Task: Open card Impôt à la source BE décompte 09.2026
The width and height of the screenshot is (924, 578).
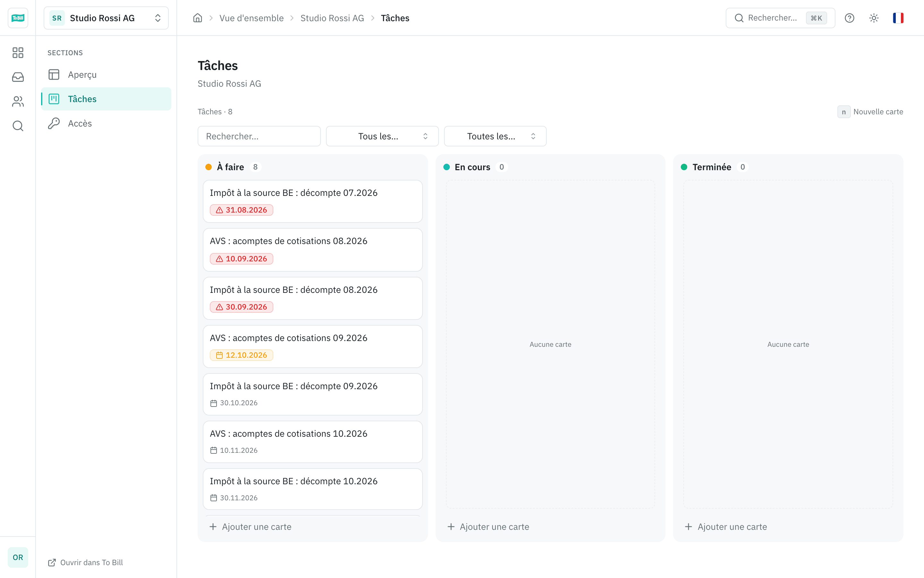Action: 313,394
